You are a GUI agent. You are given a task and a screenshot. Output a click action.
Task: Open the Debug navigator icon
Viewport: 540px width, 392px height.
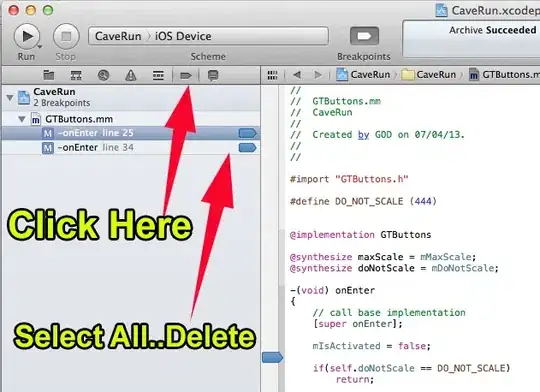(158, 75)
